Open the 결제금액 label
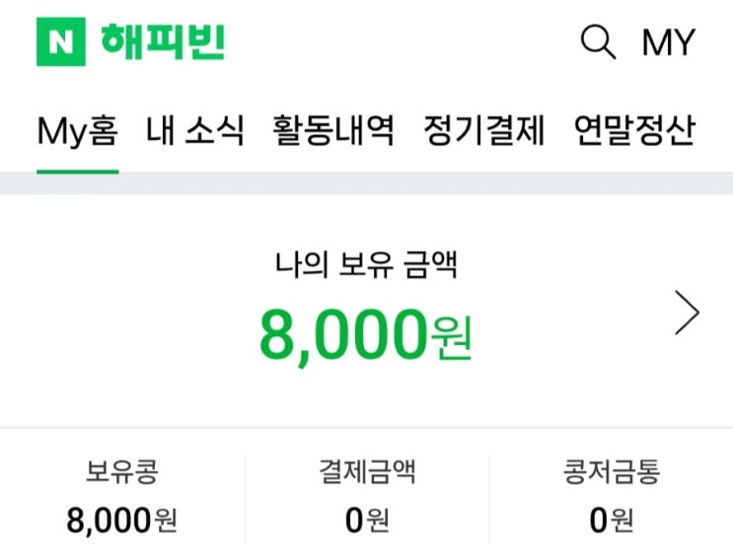Viewport: 733px width, 560px height. point(367,472)
